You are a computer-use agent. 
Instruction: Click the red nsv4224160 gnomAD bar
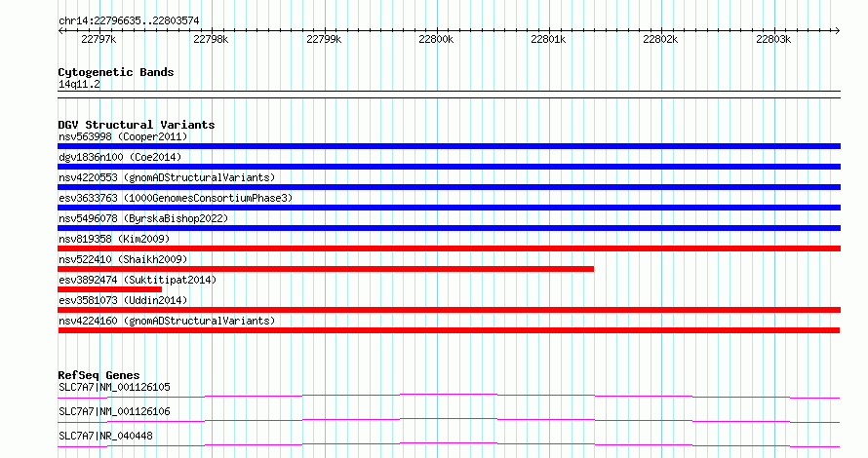coord(449,330)
